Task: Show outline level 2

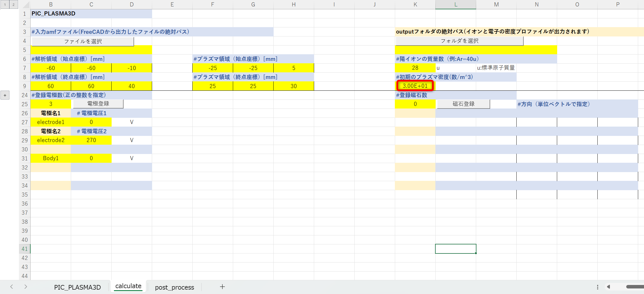Action: (13, 4)
